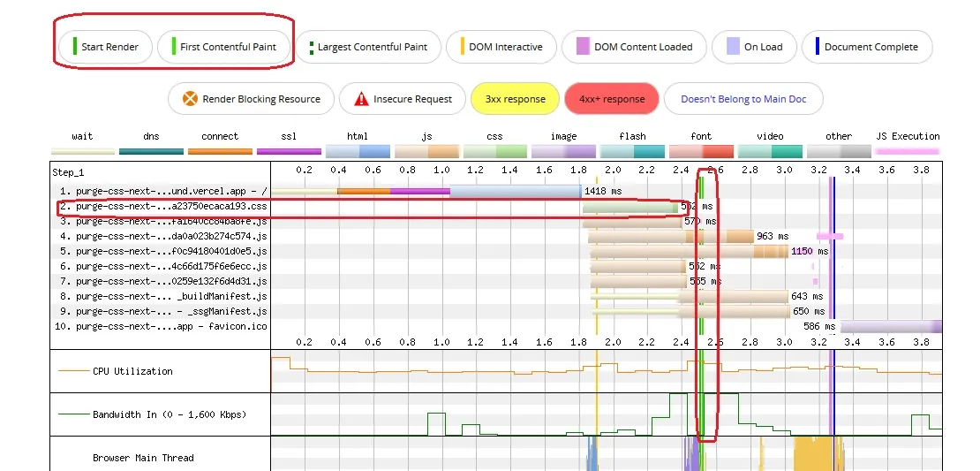Click the html waterfall bar of request 1

515,190
